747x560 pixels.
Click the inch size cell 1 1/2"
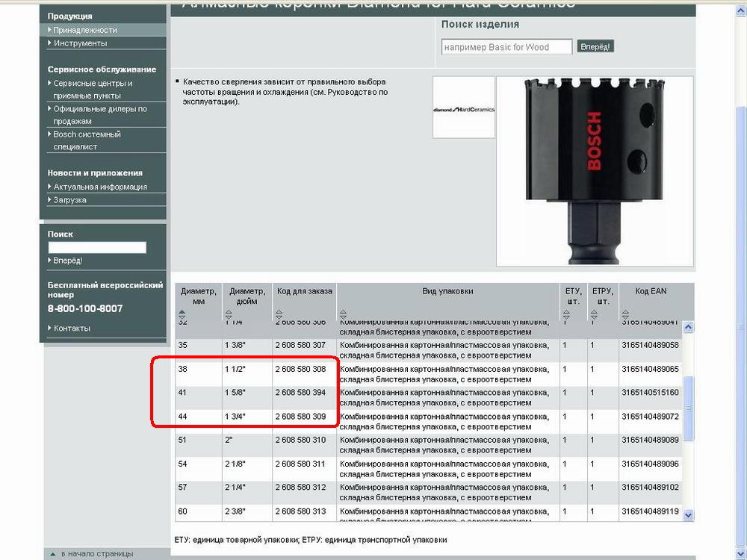(x=235, y=369)
